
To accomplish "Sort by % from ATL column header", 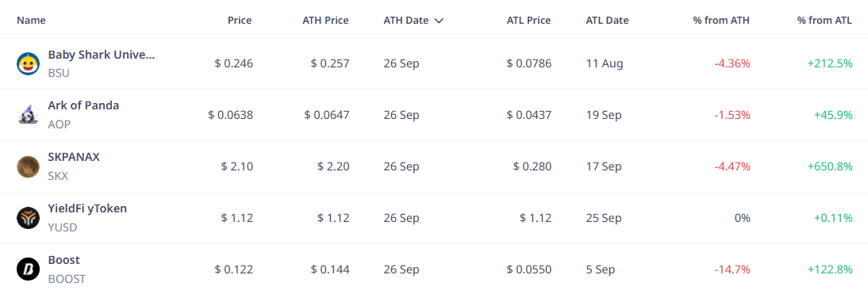I will click(825, 21).
